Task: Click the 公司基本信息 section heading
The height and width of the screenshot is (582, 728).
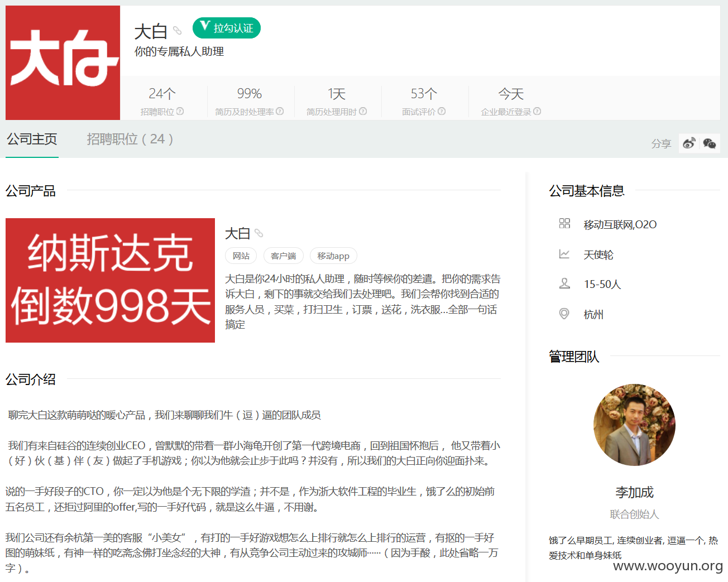Action: 587,191
